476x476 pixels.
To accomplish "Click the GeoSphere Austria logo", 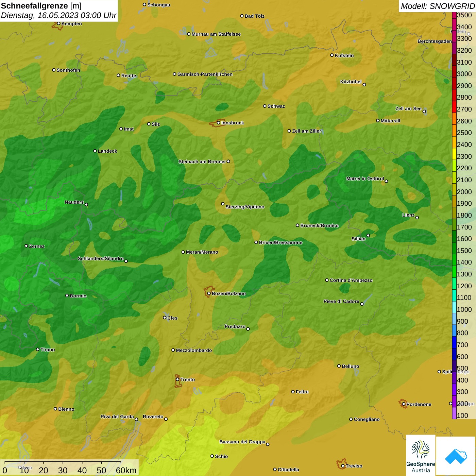I will tap(421, 455).
